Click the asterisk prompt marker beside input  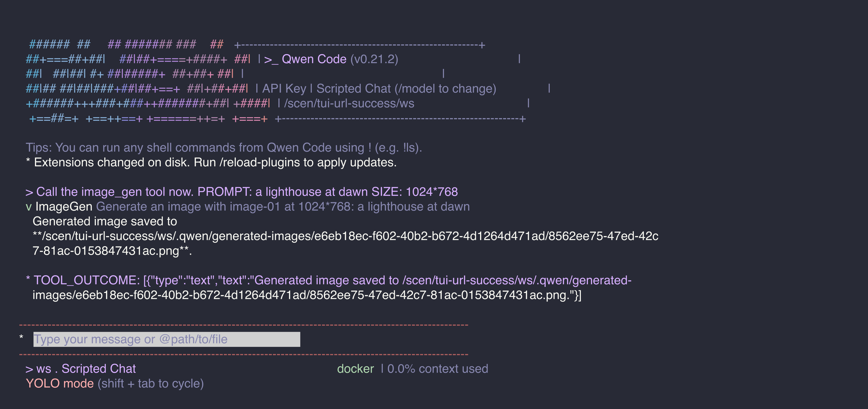click(x=21, y=337)
